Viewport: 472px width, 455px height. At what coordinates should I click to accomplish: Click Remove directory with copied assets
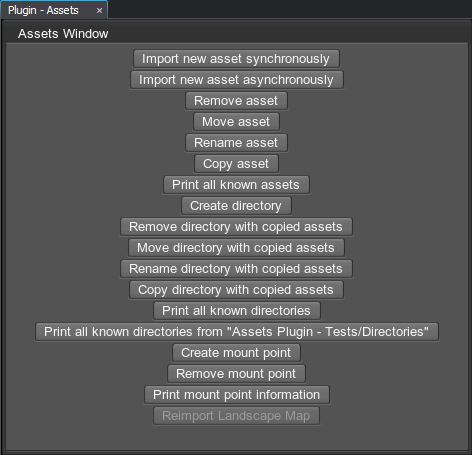click(236, 227)
